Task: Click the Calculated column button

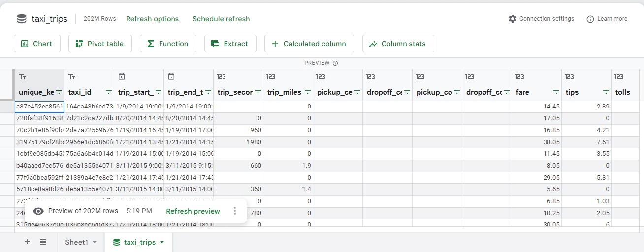Action: pyautogui.click(x=309, y=44)
